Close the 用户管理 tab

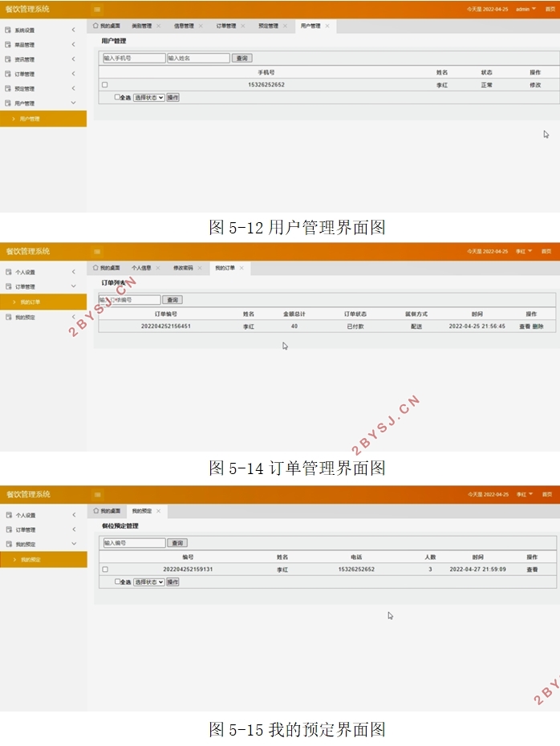[327, 26]
